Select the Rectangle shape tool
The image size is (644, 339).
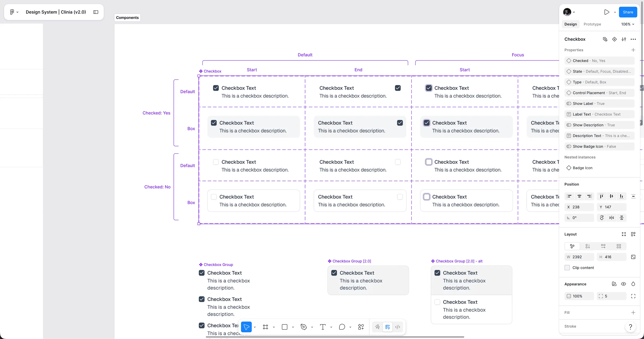[284, 327]
